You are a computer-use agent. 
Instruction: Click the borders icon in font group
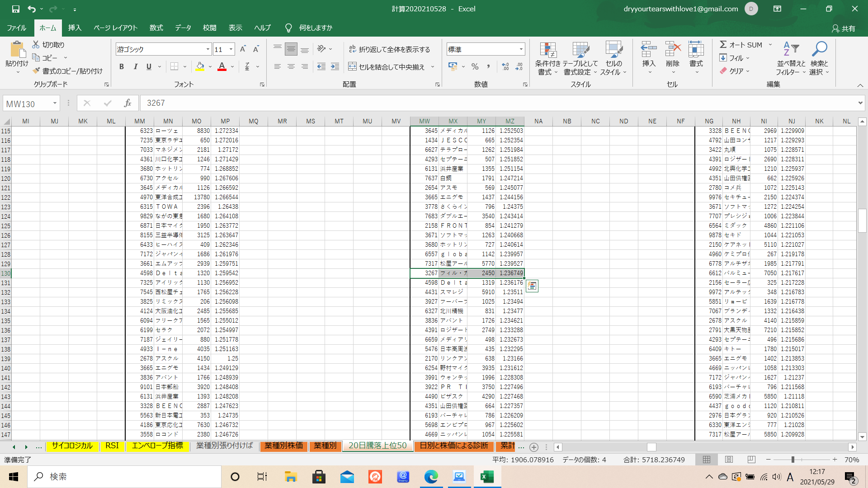(x=174, y=67)
